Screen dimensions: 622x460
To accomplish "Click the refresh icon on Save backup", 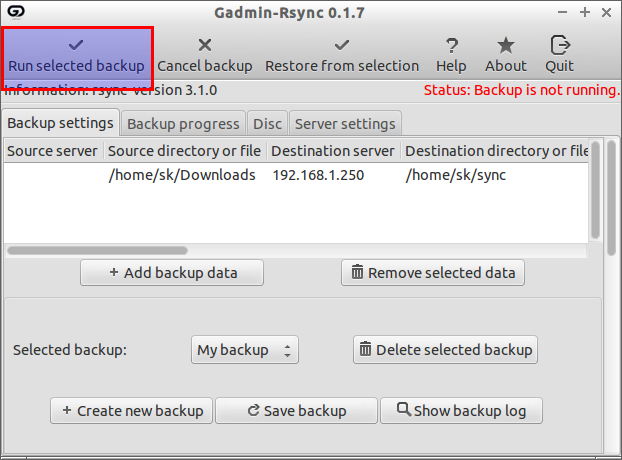I will tap(253, 410).
